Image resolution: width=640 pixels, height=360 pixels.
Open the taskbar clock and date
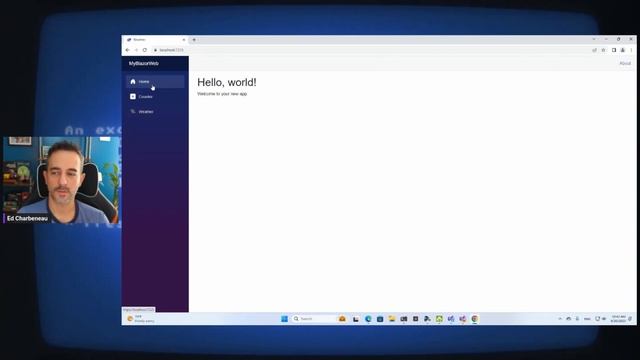tap(618, 319)
